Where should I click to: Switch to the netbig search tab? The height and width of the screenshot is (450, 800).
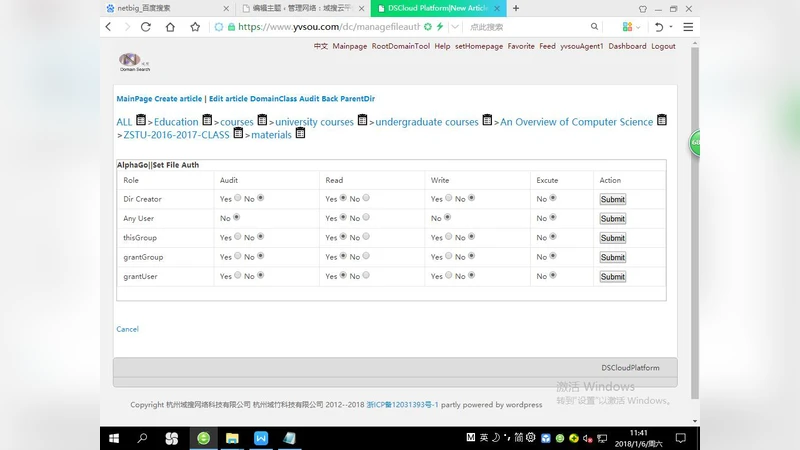click(x=160, y=8)
